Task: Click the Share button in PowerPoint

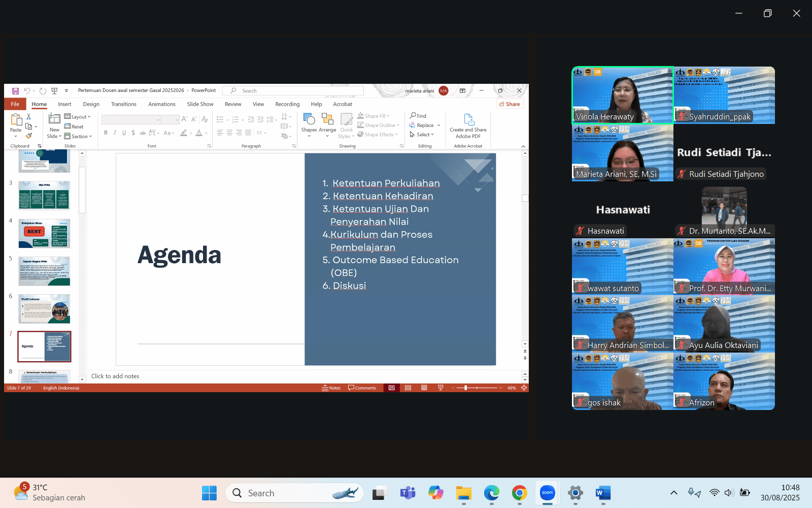Action: click(510, 104)
